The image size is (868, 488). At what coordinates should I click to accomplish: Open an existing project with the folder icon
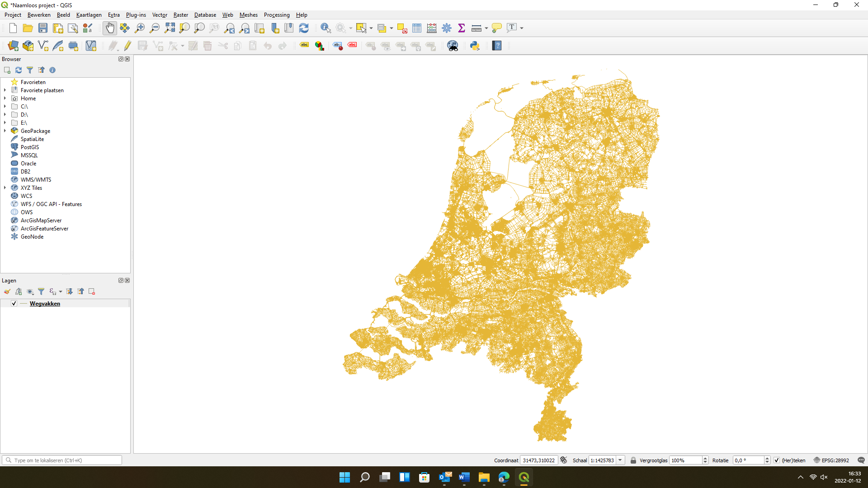[28, 28]
